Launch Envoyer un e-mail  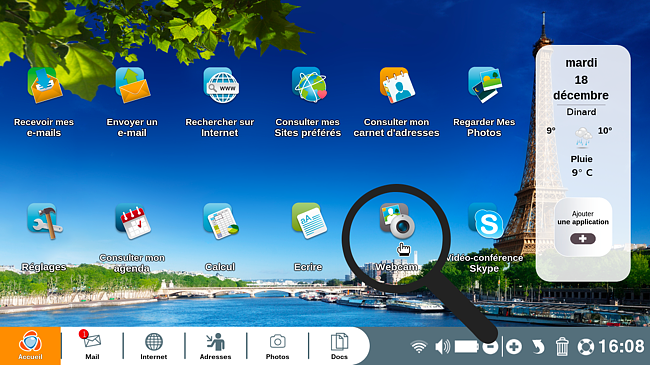pos(132,85)
